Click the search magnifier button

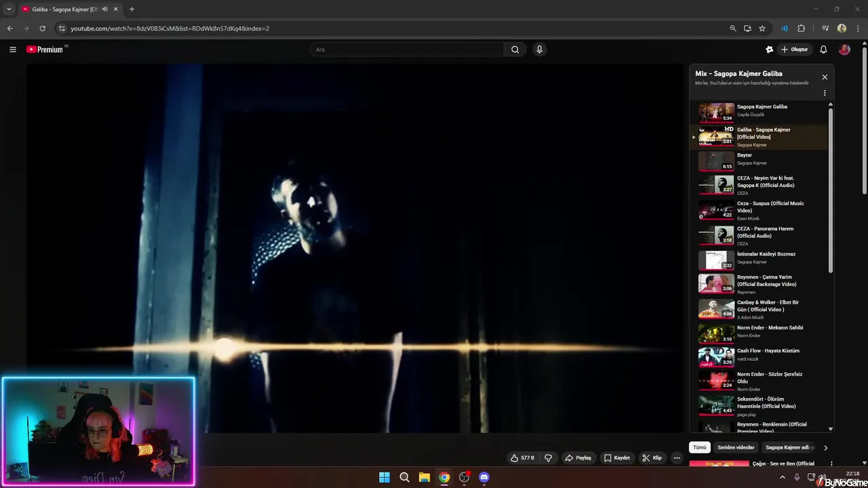click(x=515, y=49)
